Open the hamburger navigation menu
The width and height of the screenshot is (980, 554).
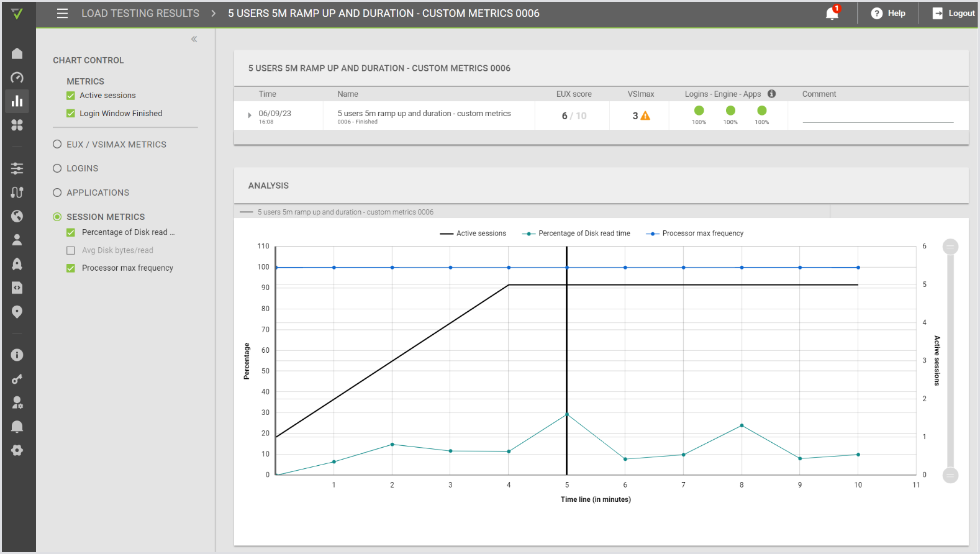pyautogui.click(x=62, y=13)
